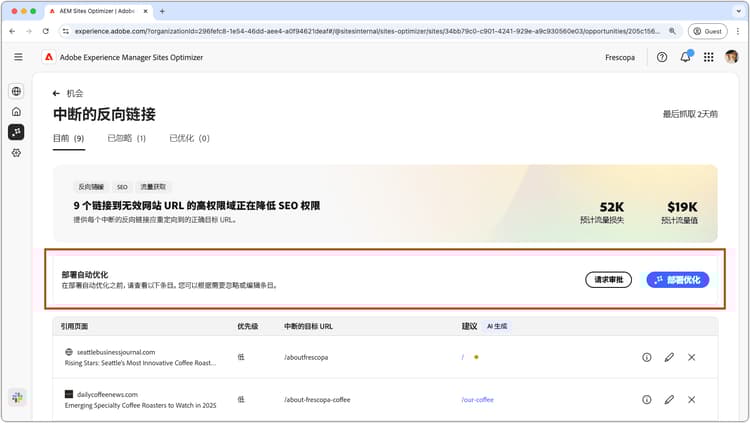
Task: Open the browser three-dot menu
Action: (x=738, y=31)
